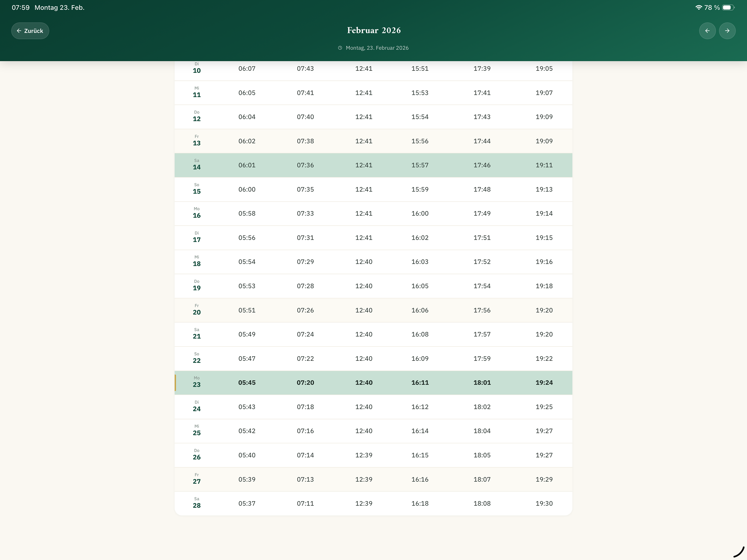
Task: Select day 14 (Sa) label
Action: click(x=197, y=165)
